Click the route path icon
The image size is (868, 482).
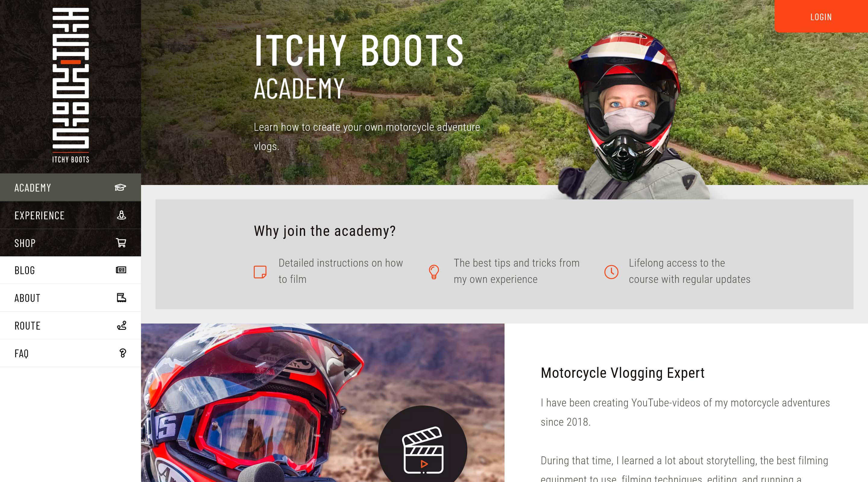pyautogui.click(x=122, y=325)
